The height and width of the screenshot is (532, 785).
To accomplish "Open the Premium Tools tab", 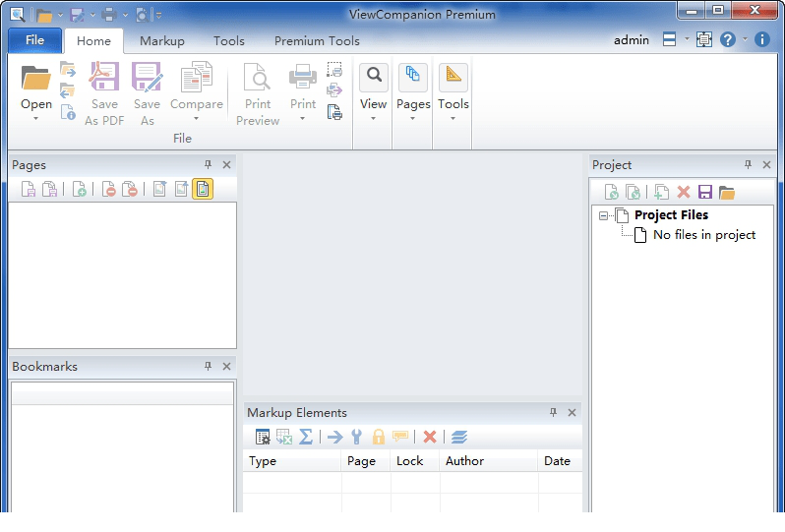I will tap(317, 40).
